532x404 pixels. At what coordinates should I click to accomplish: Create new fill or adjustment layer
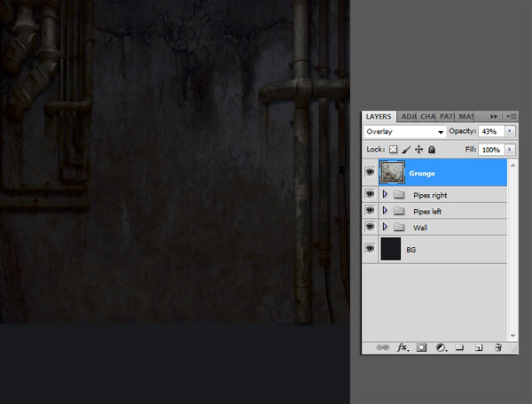pyautogui.click(x=441, y=348)
